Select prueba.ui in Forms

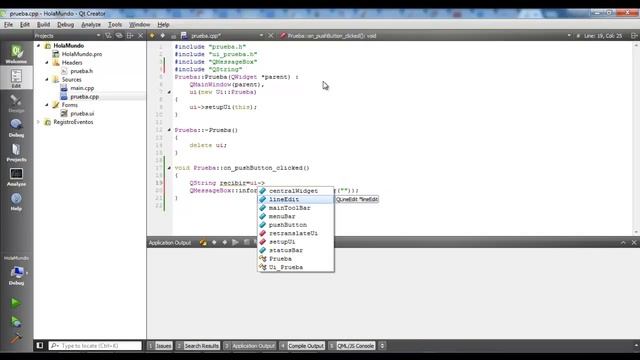pos(82,113)
